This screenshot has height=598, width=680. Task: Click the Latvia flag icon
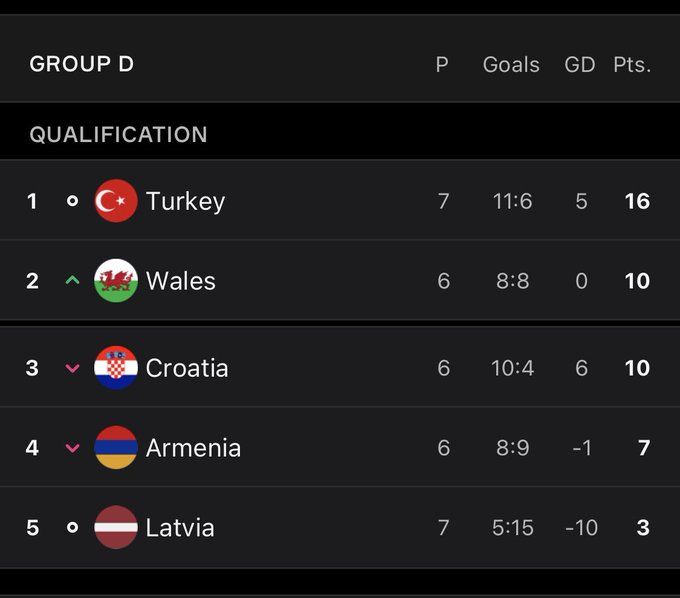(116, 527)
